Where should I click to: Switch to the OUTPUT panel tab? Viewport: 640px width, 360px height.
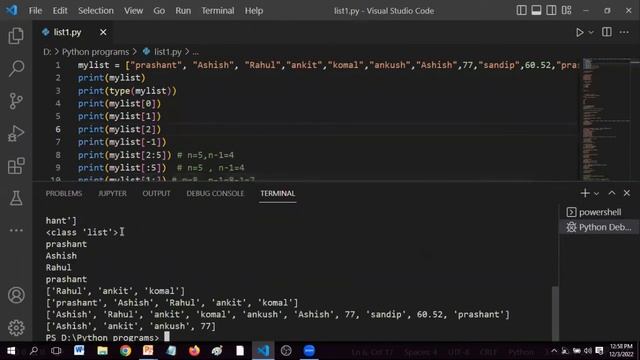[x=156, y=193]
